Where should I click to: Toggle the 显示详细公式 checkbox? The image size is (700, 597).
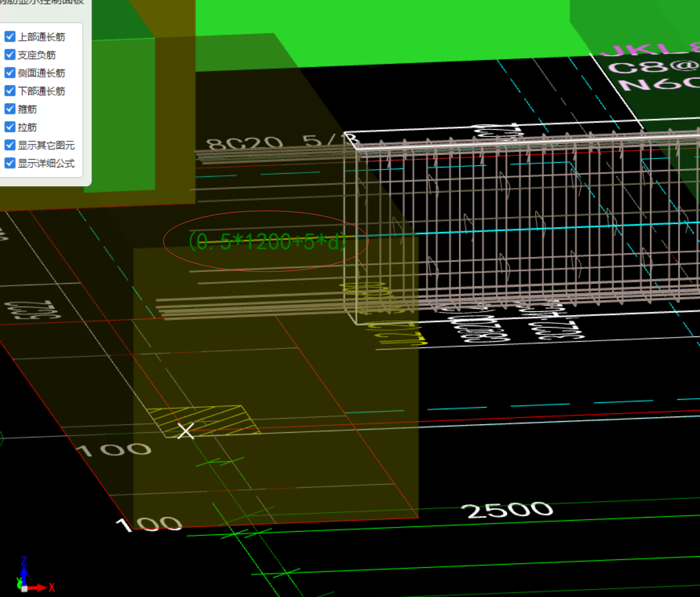(x=10, y=163)
